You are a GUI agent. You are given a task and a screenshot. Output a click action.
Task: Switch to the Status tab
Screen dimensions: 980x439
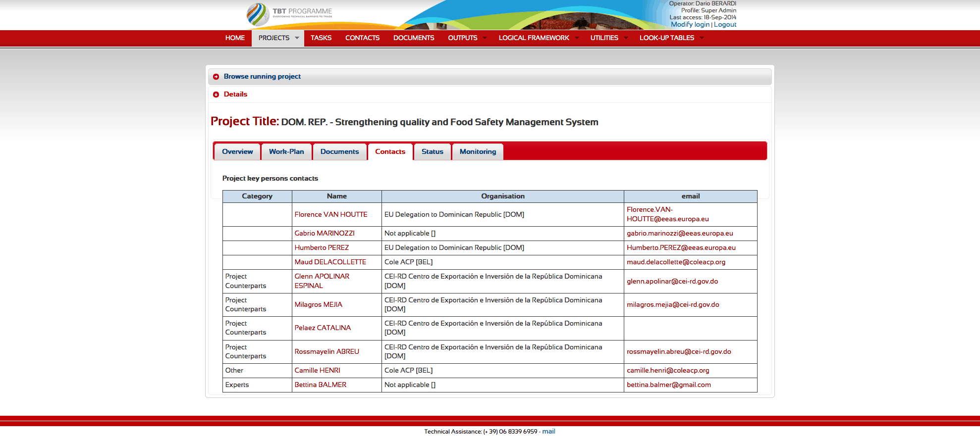click(433, 152)
